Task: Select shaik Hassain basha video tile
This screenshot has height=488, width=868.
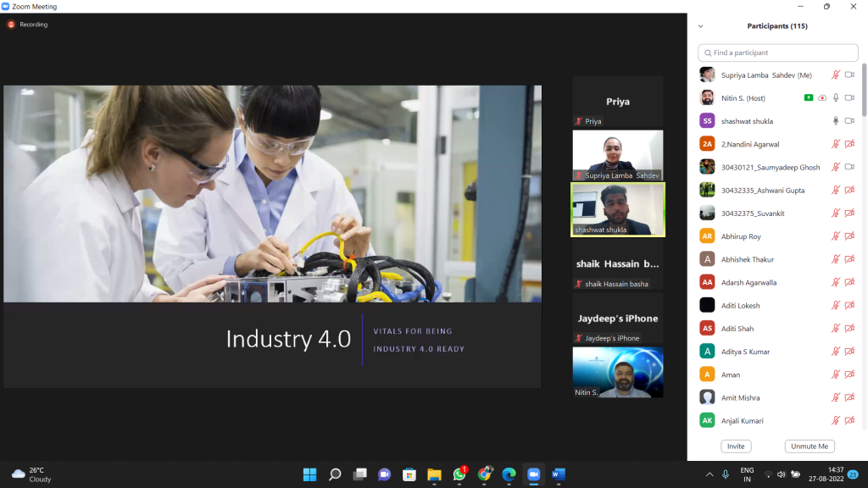Action: 618,264
